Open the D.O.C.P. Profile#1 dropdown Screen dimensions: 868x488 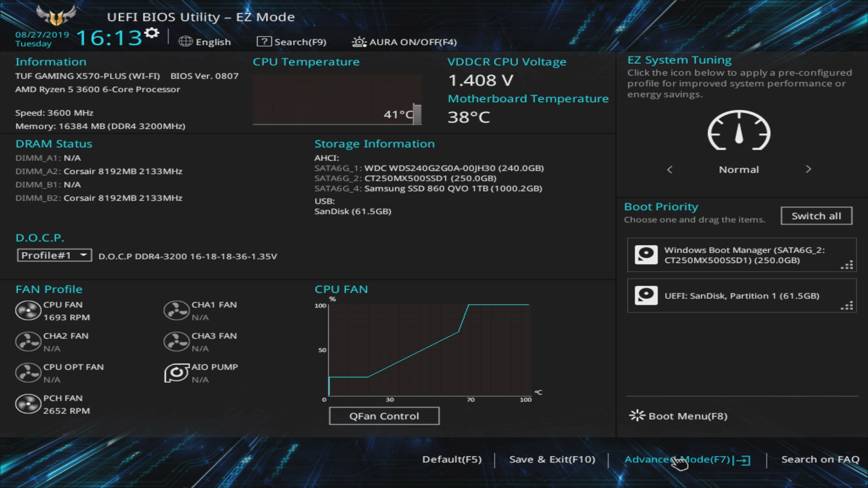click(54, 255)
